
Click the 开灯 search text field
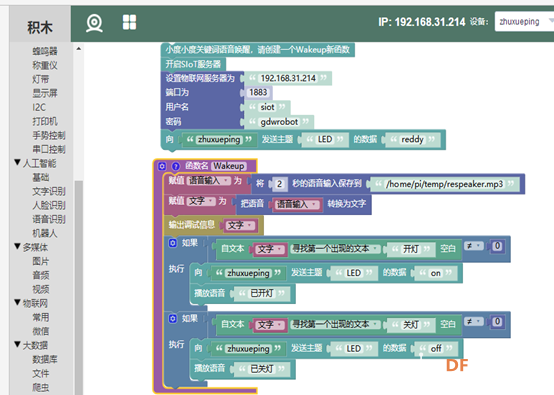(x=411, y=249)
